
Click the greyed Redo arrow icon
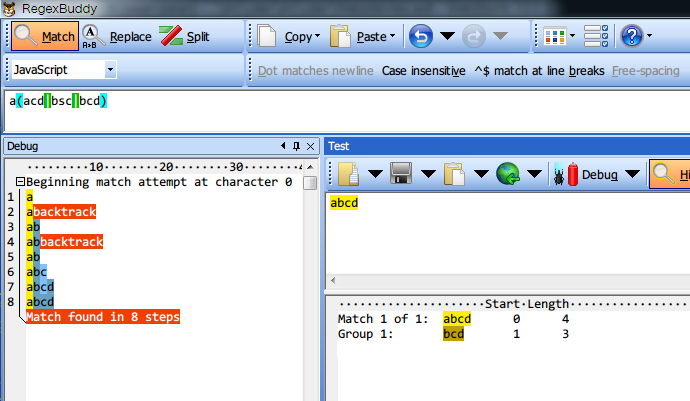point(474,36)
